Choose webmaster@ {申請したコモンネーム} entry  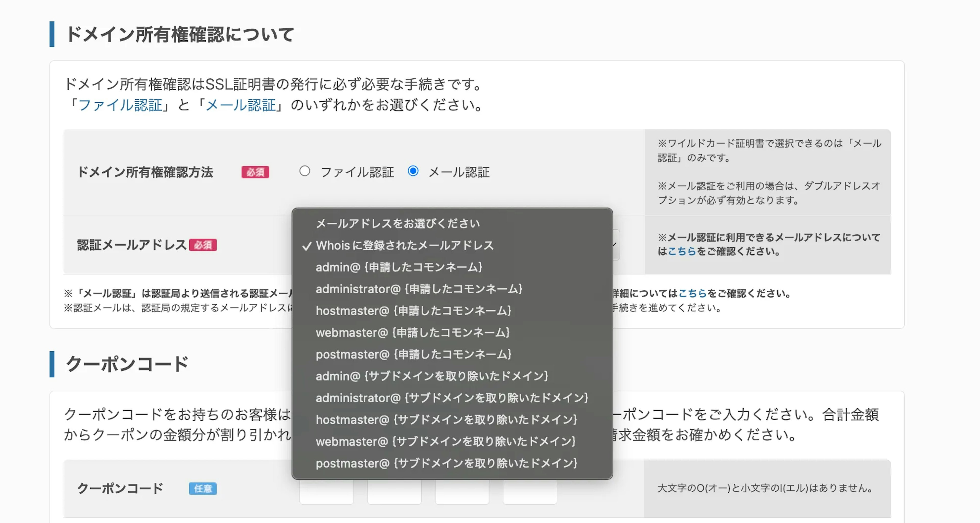412,333
